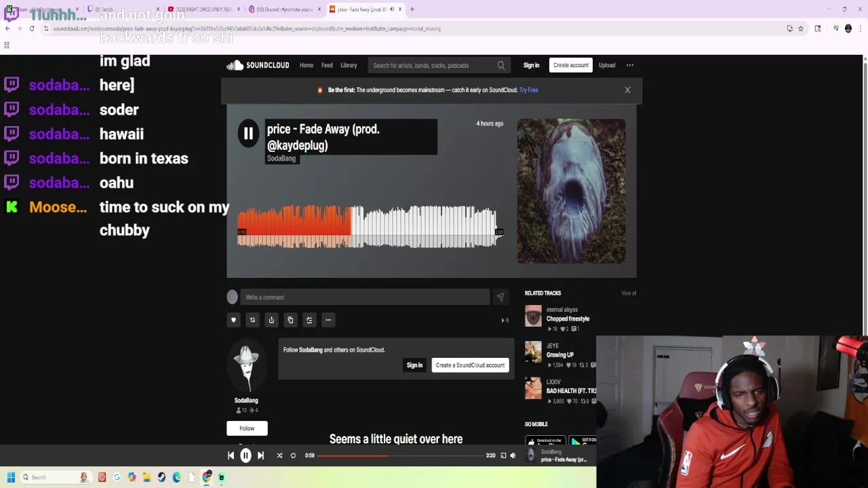Click Sign in in the follow prompt
Image resolution: width=868 pixels, height=488 pixels.
point(414,365)
